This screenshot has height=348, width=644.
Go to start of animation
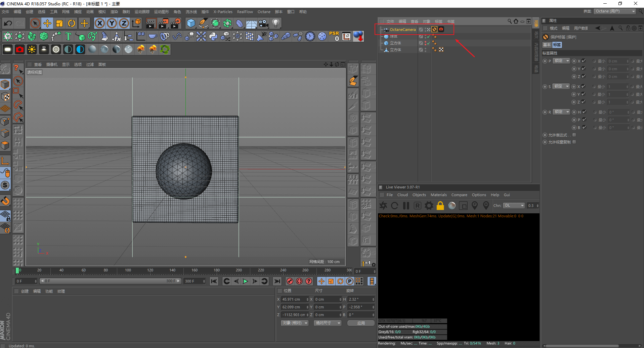pos(214,281)
